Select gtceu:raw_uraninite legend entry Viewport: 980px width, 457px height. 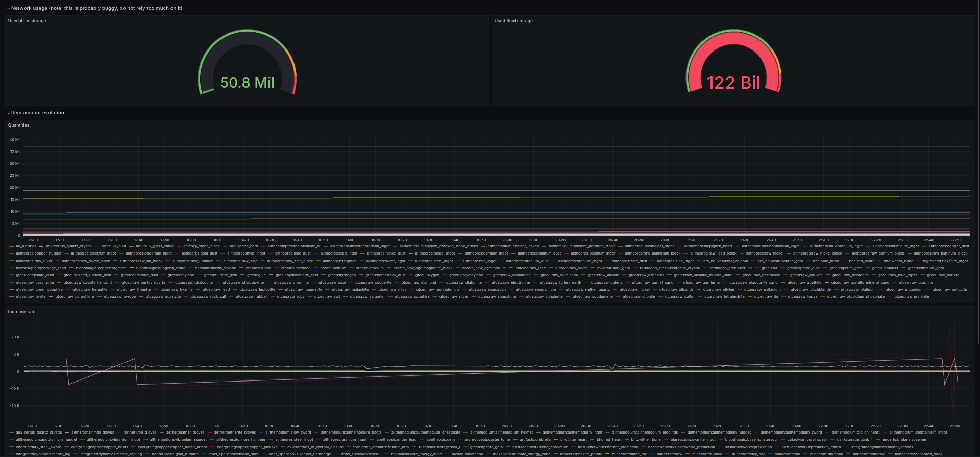tap(912, 296)
